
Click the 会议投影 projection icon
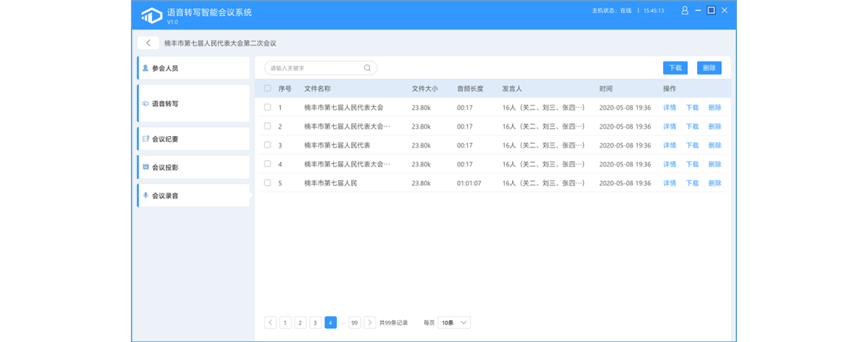click(146, 167)
